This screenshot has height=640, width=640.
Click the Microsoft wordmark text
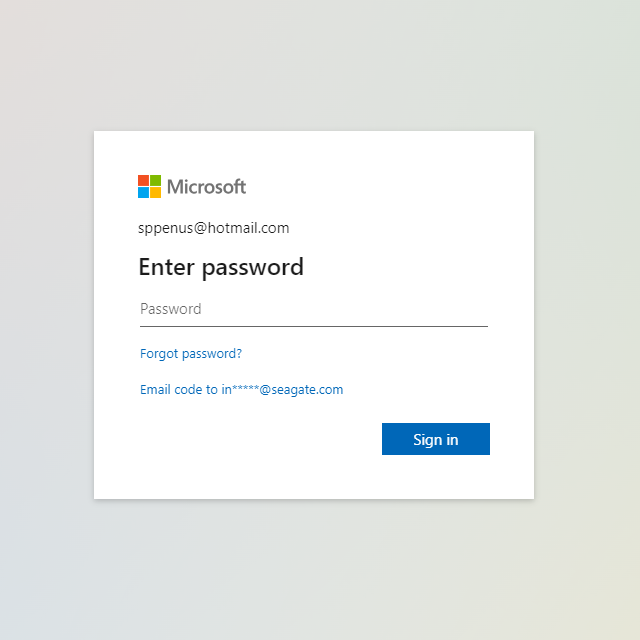[206, 187]
